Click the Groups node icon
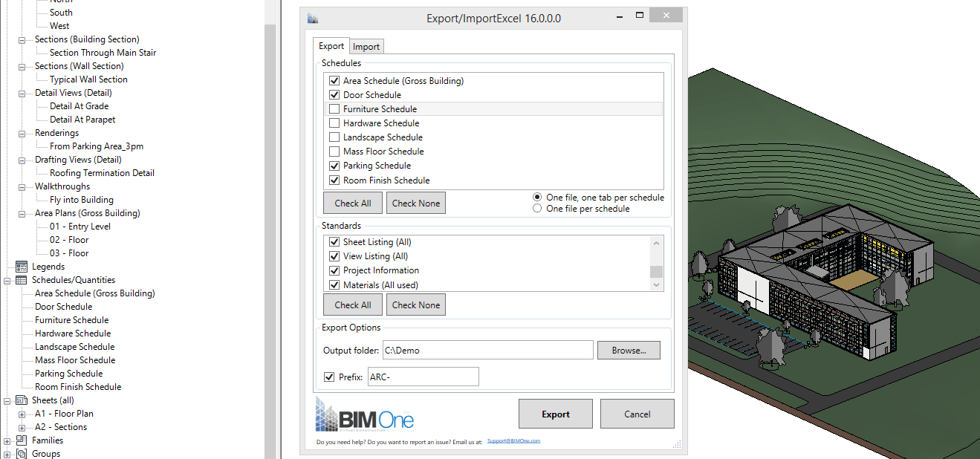The width and height of the screenshot is (980, 459). [20, 453]
